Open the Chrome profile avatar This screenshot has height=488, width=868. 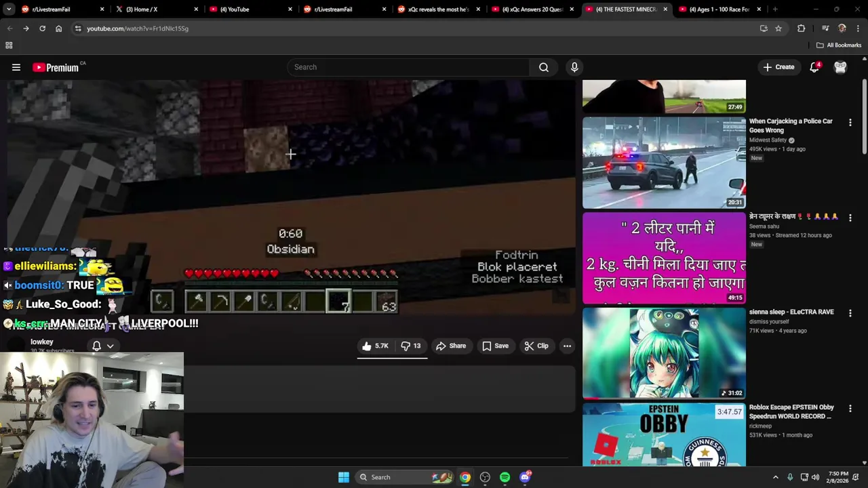pyautogui.click(x=842, y=28)
